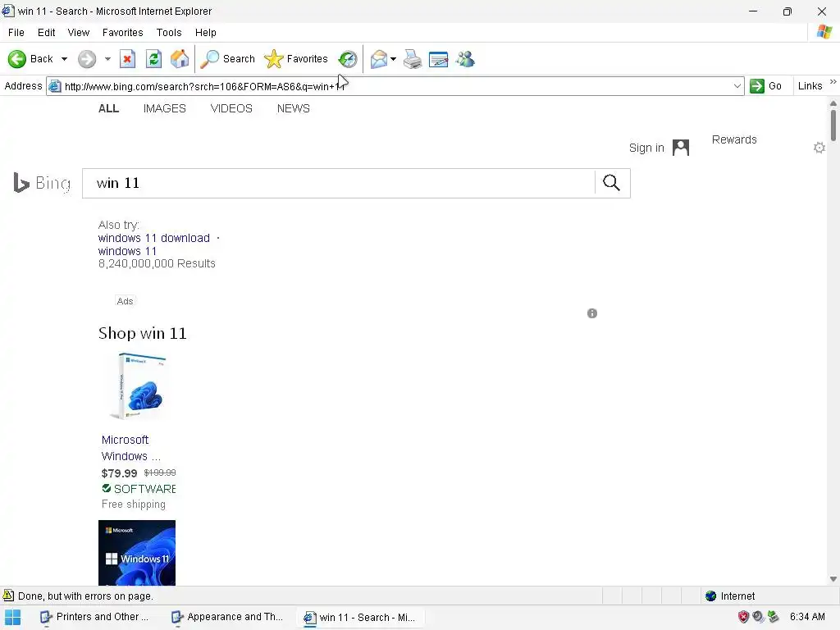Click the gray Forward arrow button
The height and width of the screenshot is (630, 840).
pyautogui.click(x=87, y=59)
